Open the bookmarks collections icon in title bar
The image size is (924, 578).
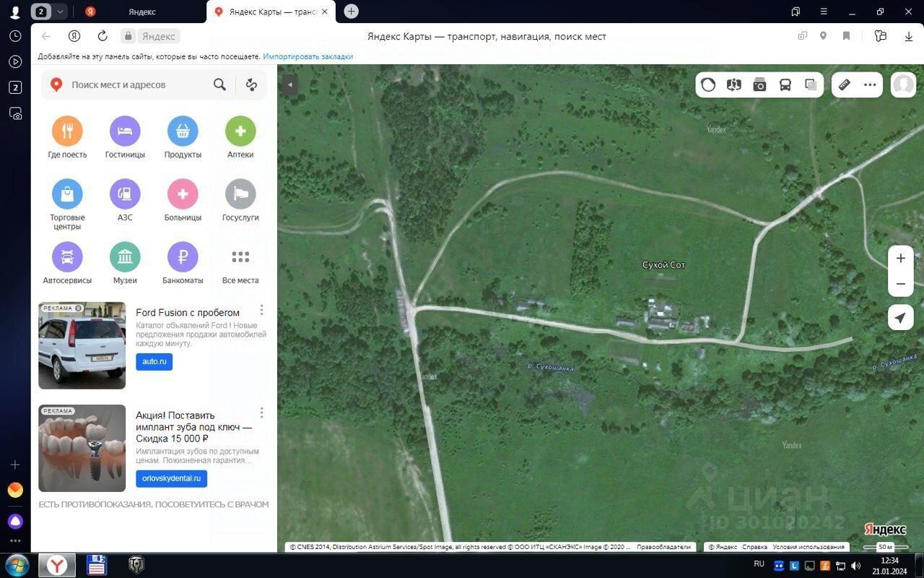pos(795,12)
